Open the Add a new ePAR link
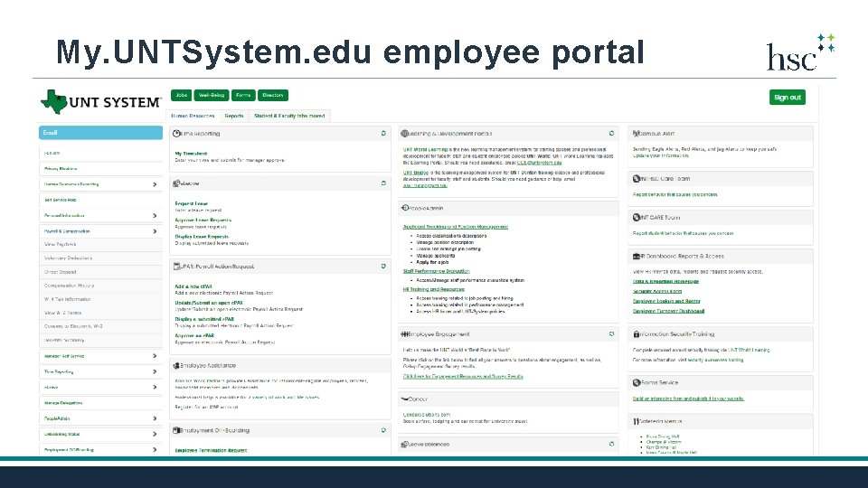This screenshot has height=488, width=868. [x=193, y=286]
